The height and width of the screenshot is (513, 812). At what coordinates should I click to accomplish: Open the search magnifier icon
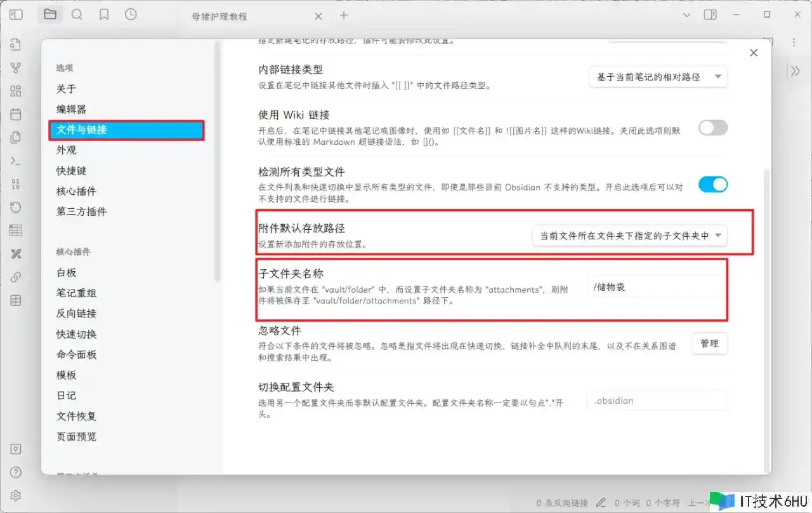77,15
